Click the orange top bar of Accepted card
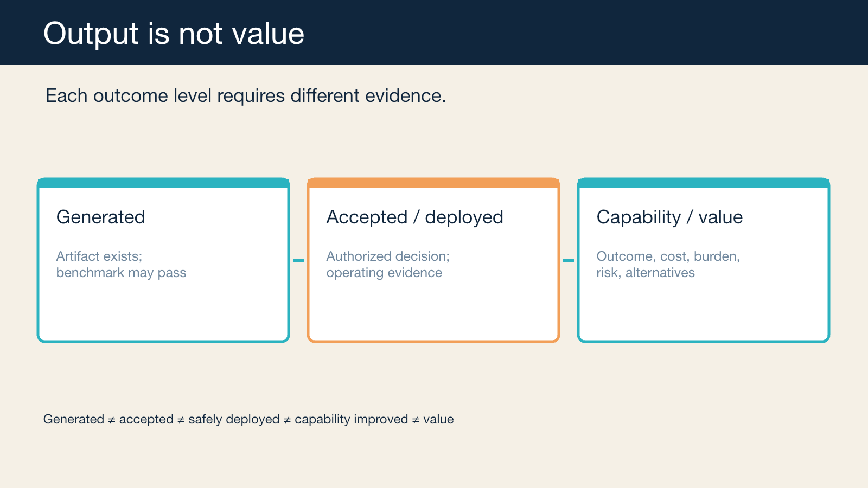868x488 pixels. pyautogui.click(x=433, y=183)
